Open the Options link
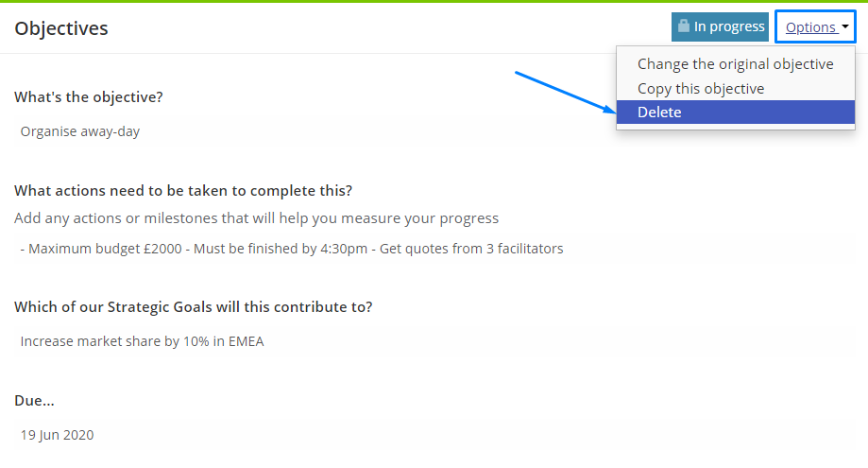Viewport: 868px width, 468px height. point(811,27)
